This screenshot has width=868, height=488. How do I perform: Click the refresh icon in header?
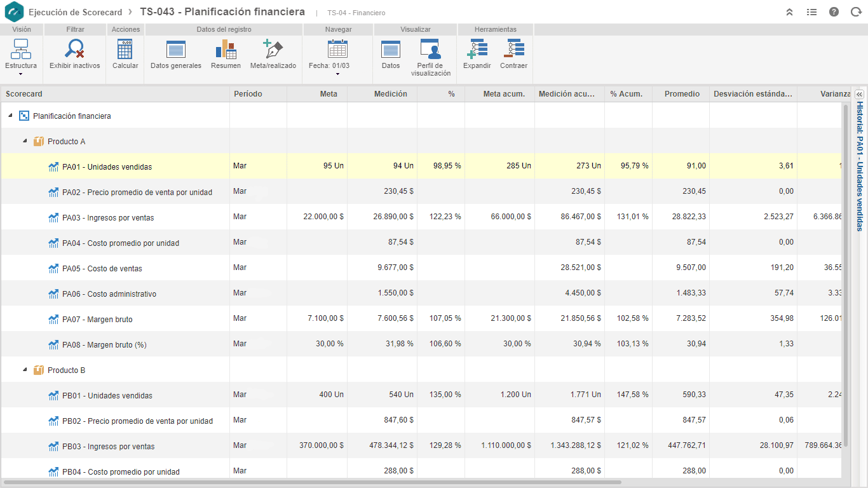point(856,12)
